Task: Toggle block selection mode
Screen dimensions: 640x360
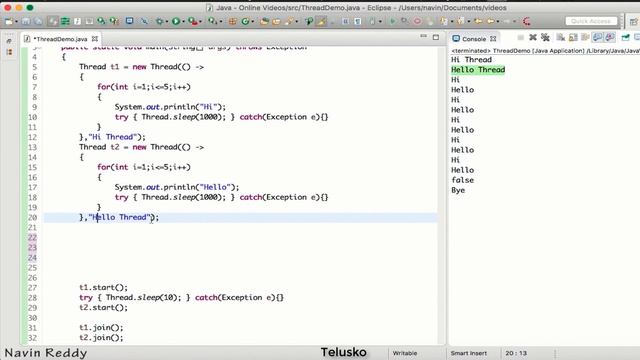Action: (345, 21)
